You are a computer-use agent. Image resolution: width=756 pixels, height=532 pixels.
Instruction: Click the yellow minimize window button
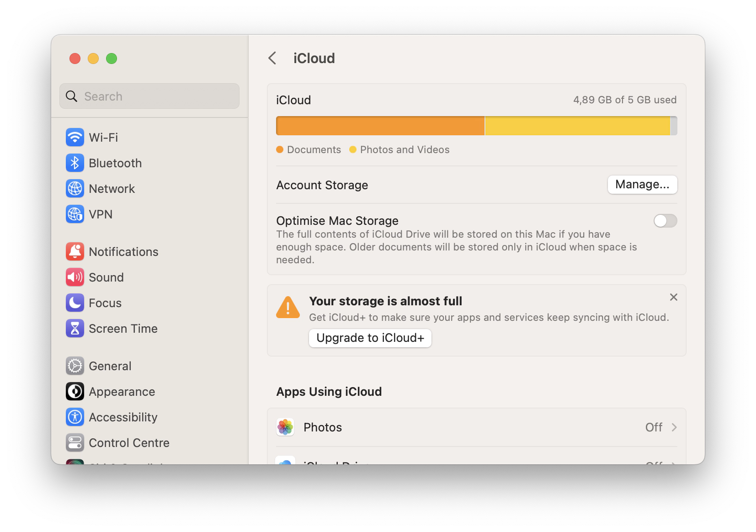point(93,59)
